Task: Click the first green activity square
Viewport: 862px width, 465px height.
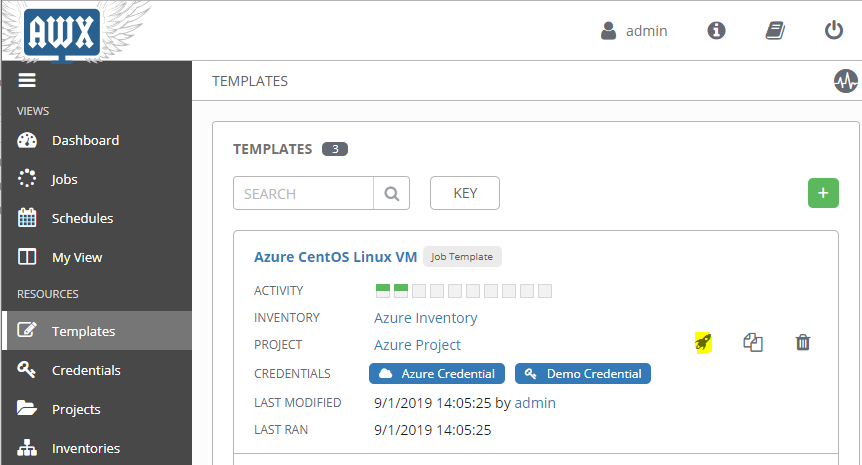Action: [x=383, y=291]
